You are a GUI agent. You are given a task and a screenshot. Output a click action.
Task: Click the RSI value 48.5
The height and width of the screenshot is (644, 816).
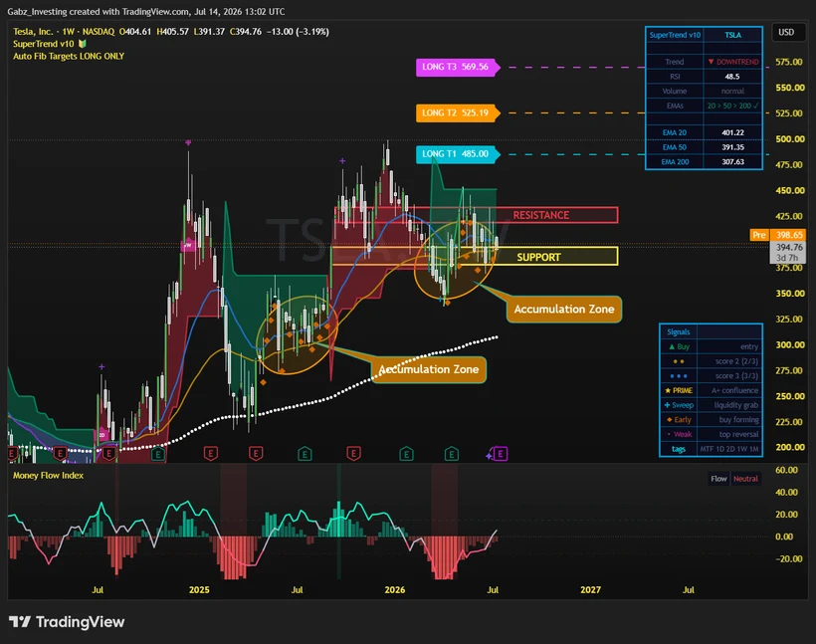(x=732, y=76)
